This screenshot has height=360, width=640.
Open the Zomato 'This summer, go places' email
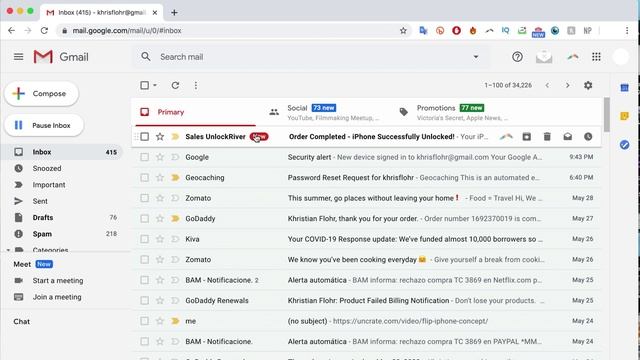367,198
